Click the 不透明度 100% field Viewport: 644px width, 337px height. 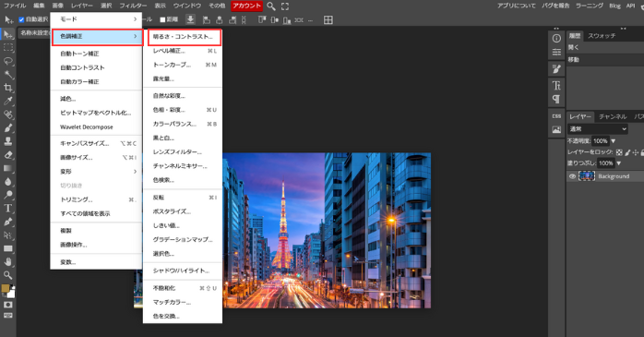[x=601, y=141]
